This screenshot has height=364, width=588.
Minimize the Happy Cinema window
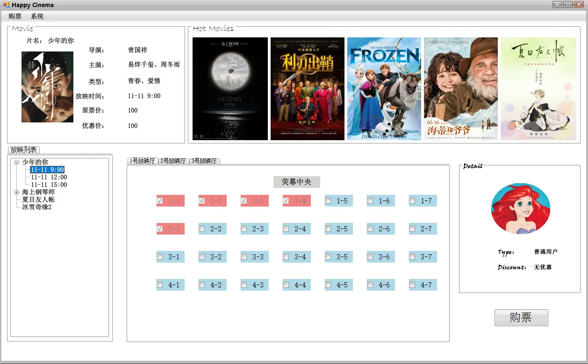[557, 4]
